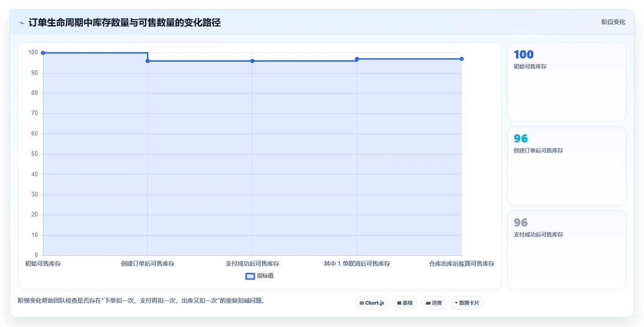
Task: Click the x-axis label 初始可售库存
Action: tap(43, 264)
